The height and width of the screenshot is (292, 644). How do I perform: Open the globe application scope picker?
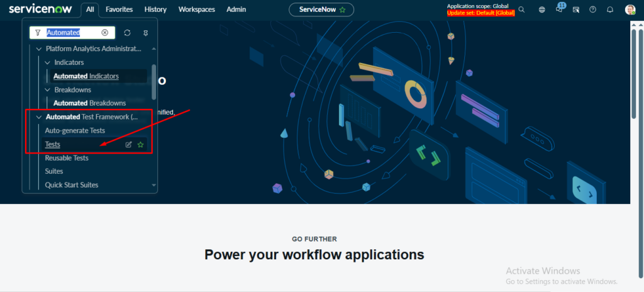click(x=542, y=10)
